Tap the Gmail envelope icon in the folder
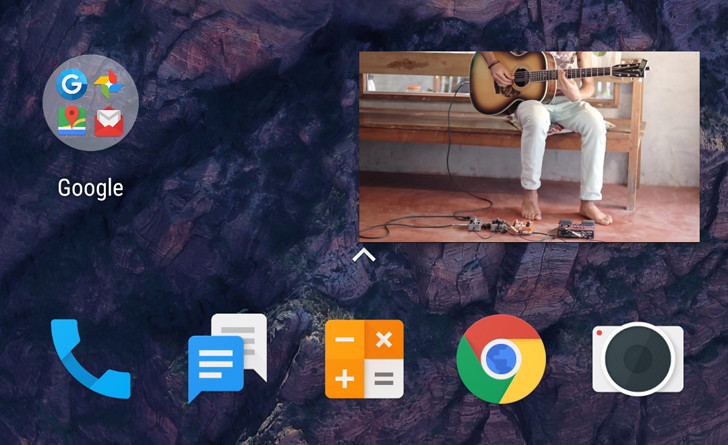This screenshot has width=728, height=445. (x=108, y=122)
